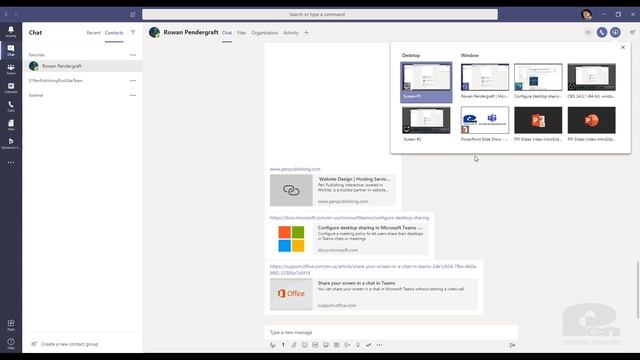
Task: Open the emoji picker
Action: [304, 345]
